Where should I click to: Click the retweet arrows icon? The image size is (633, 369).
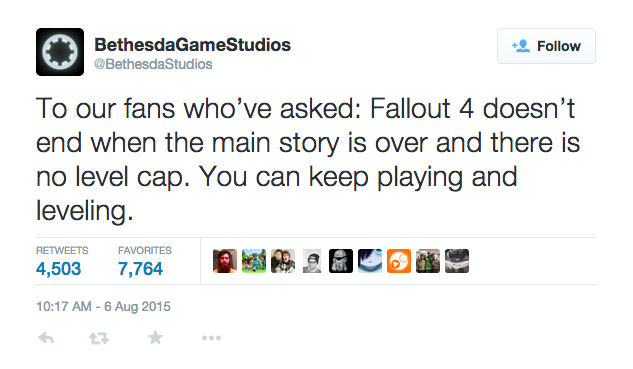point(99,338)
